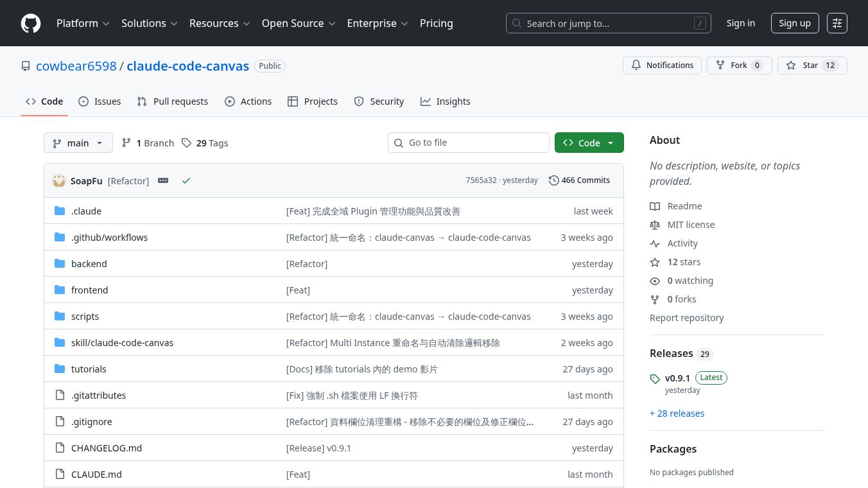The image size is (868, 488).
Task: Click the Activity pulse icon in the sidebar
Action: tap(655, 243)
